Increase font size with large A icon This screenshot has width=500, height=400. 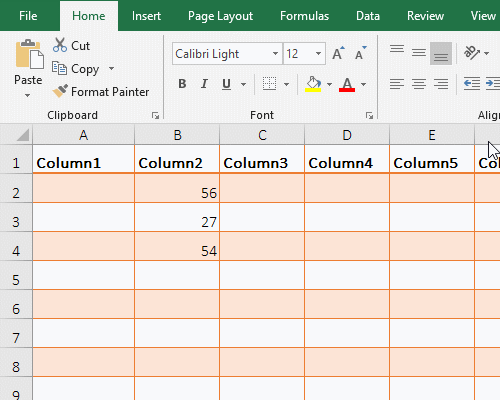point(338,53)
